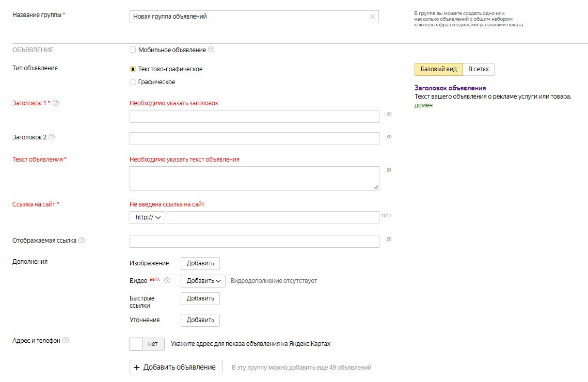The height and width of the screenshot is (382, 588).
Task: Open help icon beside Заголовок 2
Action: (52, 137)
